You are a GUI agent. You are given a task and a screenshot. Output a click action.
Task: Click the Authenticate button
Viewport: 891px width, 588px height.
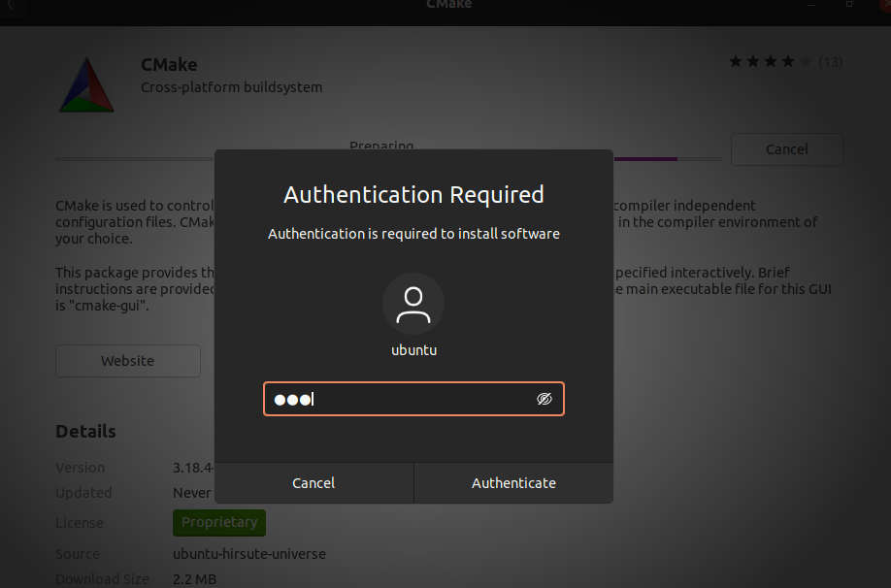point(513,483)
